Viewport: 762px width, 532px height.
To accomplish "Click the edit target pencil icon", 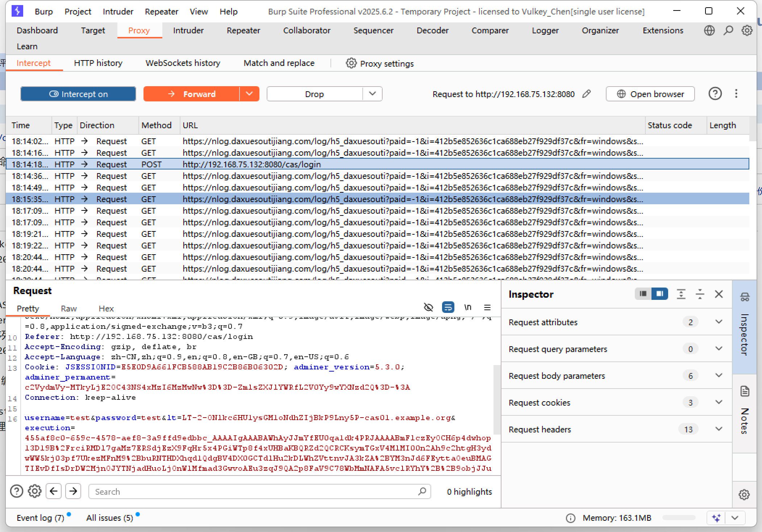I will coord(587,94).
